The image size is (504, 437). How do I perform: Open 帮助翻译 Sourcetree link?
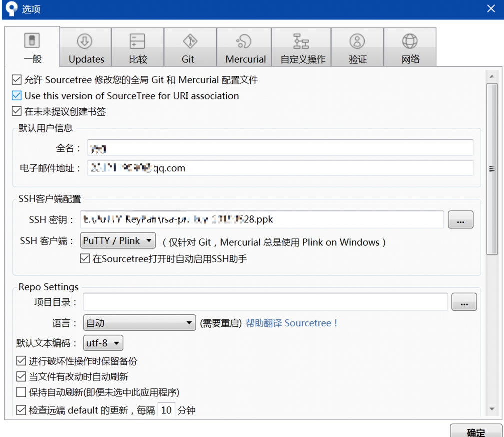(x=291, y=323)
